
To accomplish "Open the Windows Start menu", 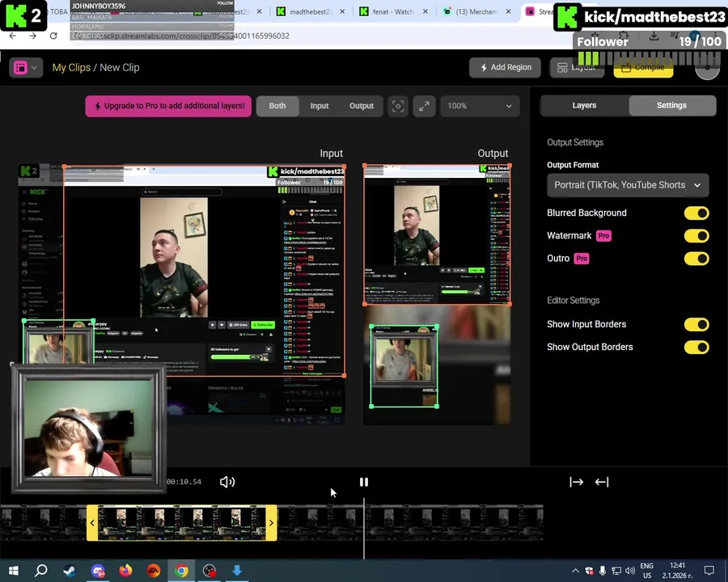I will pos(13,571).
